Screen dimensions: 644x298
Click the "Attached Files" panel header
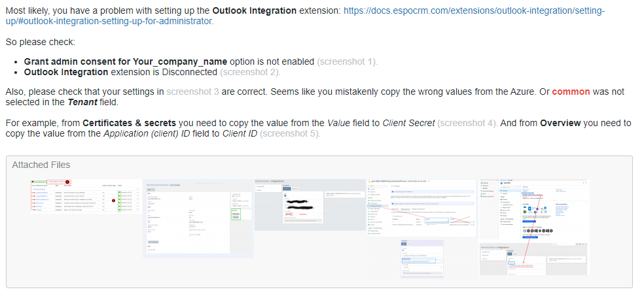coord(41,165)
